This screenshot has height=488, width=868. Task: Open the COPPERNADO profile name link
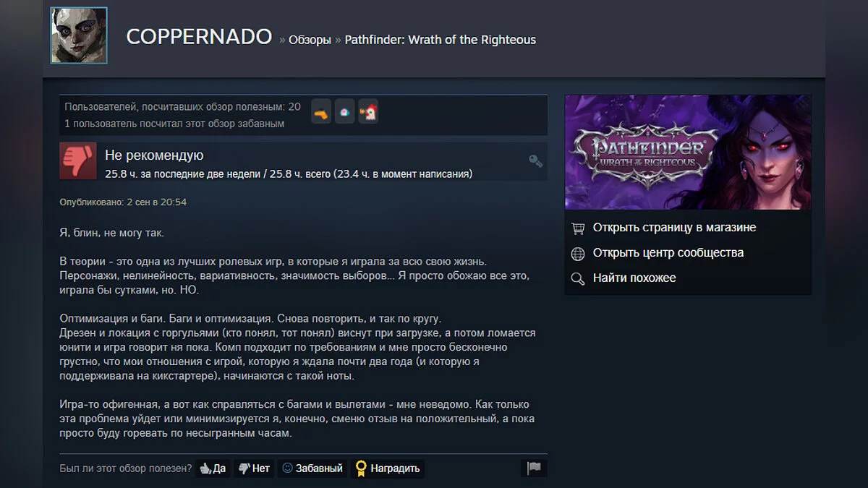coord(199,37)
